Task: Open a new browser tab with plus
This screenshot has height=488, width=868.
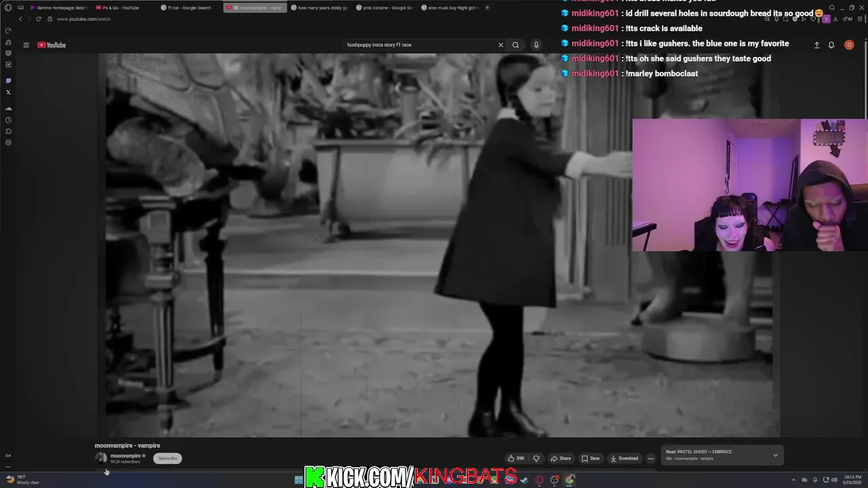Action: (x=487, y=7)
